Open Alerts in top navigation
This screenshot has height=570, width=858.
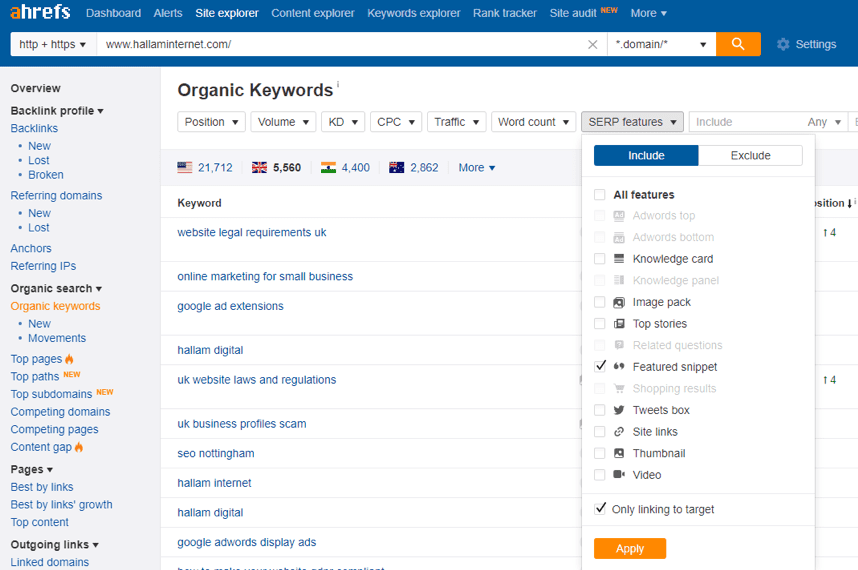pos(168,13)
